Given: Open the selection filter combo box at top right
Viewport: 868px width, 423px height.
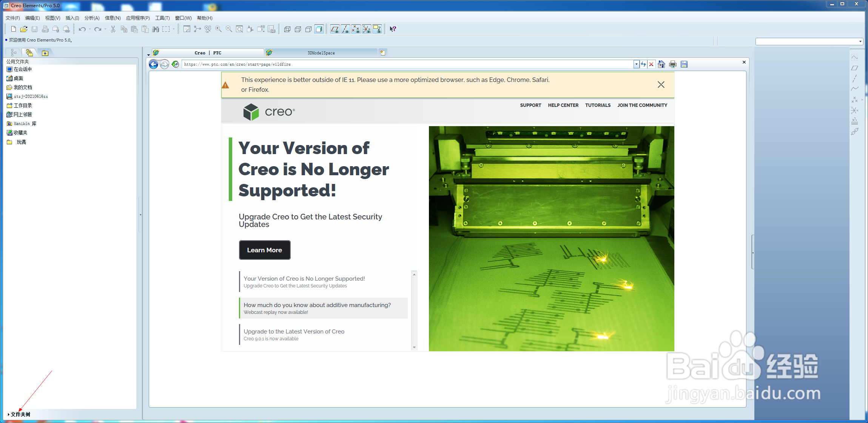Looking at the screenshot, I should (809, 42).
